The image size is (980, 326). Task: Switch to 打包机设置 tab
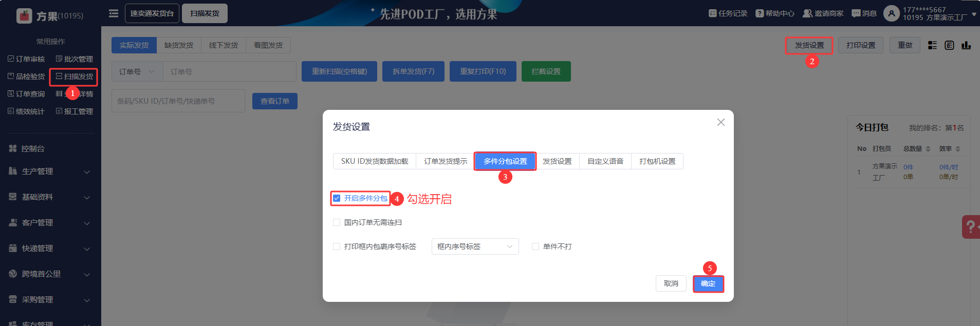tap(657, 161)
